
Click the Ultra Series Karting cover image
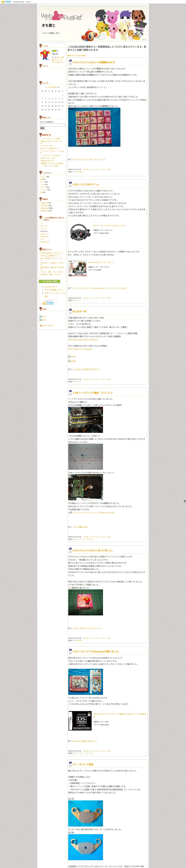click(x=78, y=269)
